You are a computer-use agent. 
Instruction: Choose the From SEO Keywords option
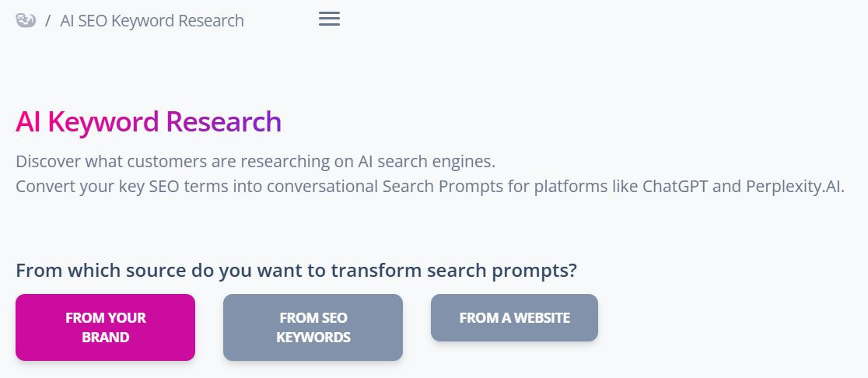pos(313,327)
